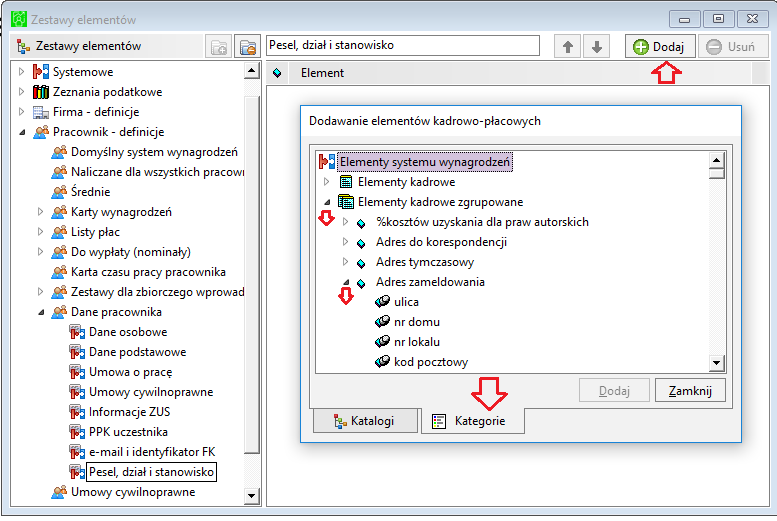The width and height of the screenshot is (777, 521).
Task: Expand the Systemowe tree node
Action: click(21, 72)
